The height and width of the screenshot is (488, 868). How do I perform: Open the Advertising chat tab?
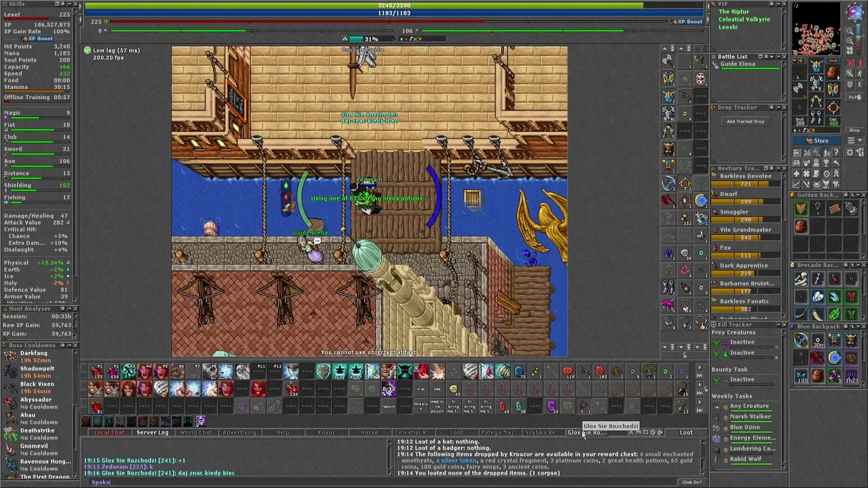coord(239,432)
